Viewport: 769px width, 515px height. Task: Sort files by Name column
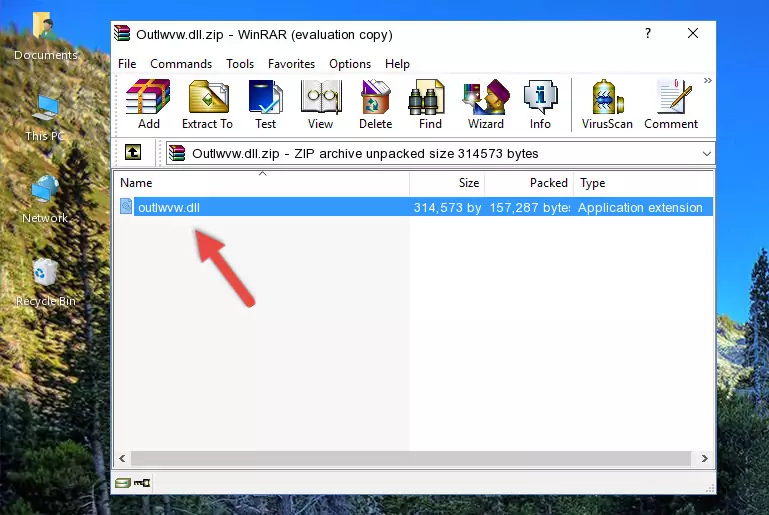262,183
